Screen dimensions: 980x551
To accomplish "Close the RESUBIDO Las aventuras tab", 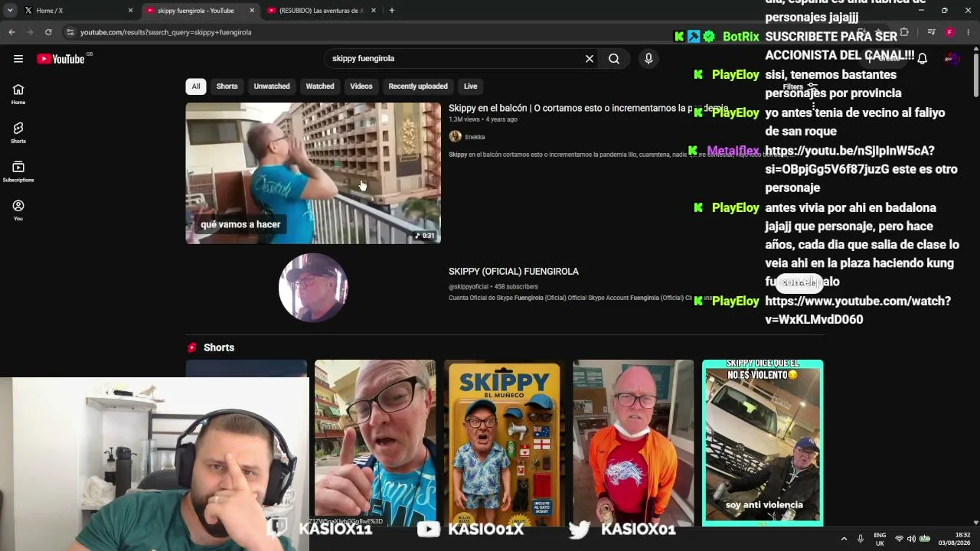I will point(374,11).
